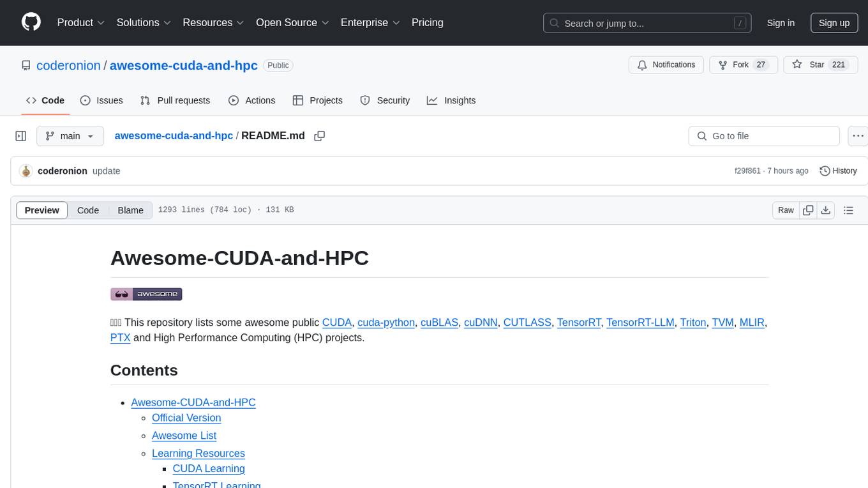
Task: Click the Raw button
Action: [786, 210]
